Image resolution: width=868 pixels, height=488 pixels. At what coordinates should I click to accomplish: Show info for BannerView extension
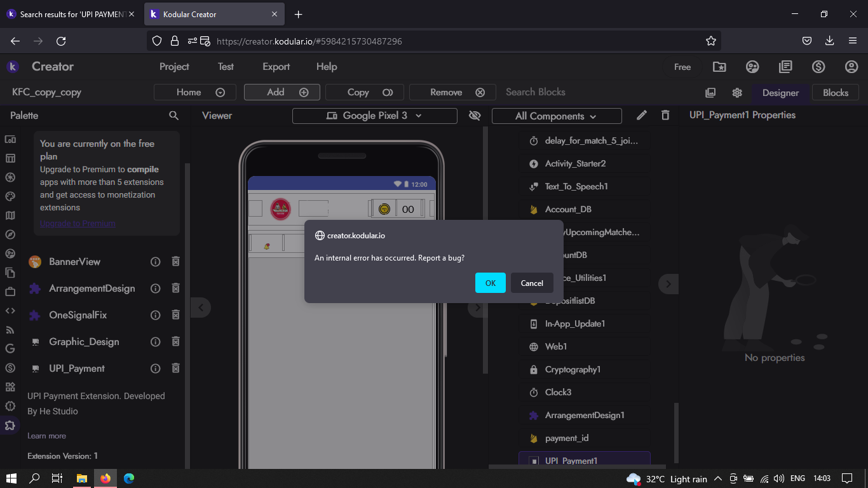pyautogui.click(x=155, y=262)
